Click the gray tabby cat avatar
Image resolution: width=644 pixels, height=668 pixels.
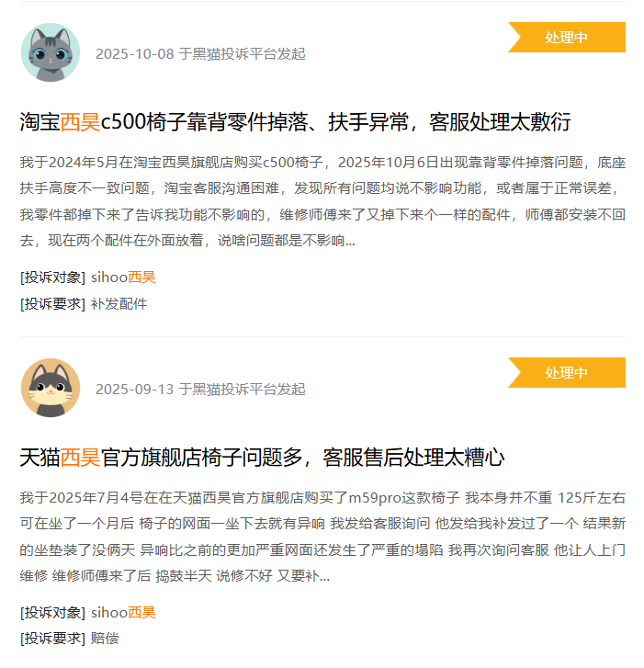coord(51,52)
